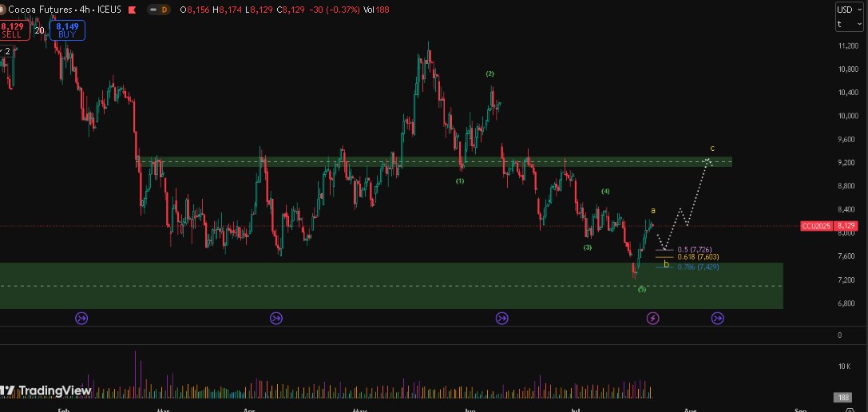This screenshot has height=412, width=868.
Task: Click the SELL 8,129 button
Action: click(x=14, y=30)
